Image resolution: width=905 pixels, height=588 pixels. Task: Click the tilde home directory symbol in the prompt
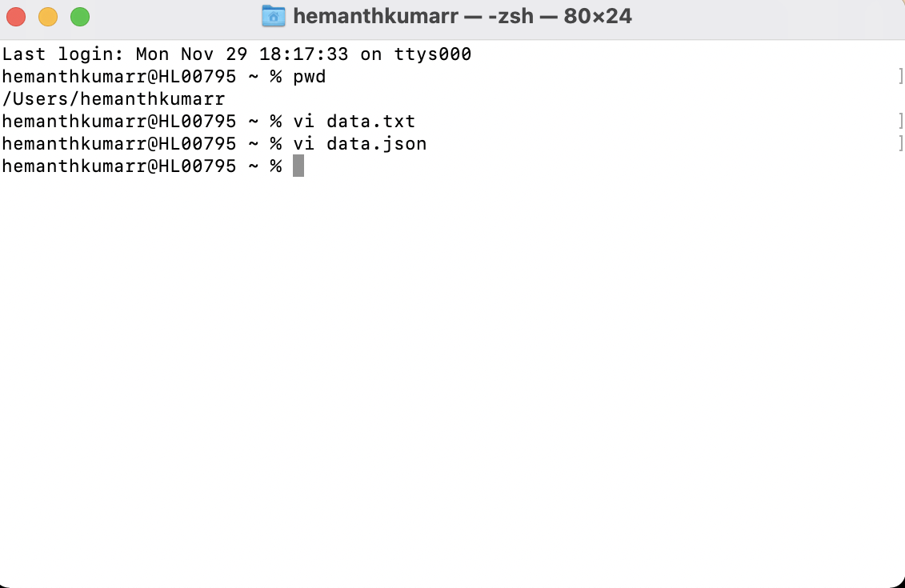point(255,165)
